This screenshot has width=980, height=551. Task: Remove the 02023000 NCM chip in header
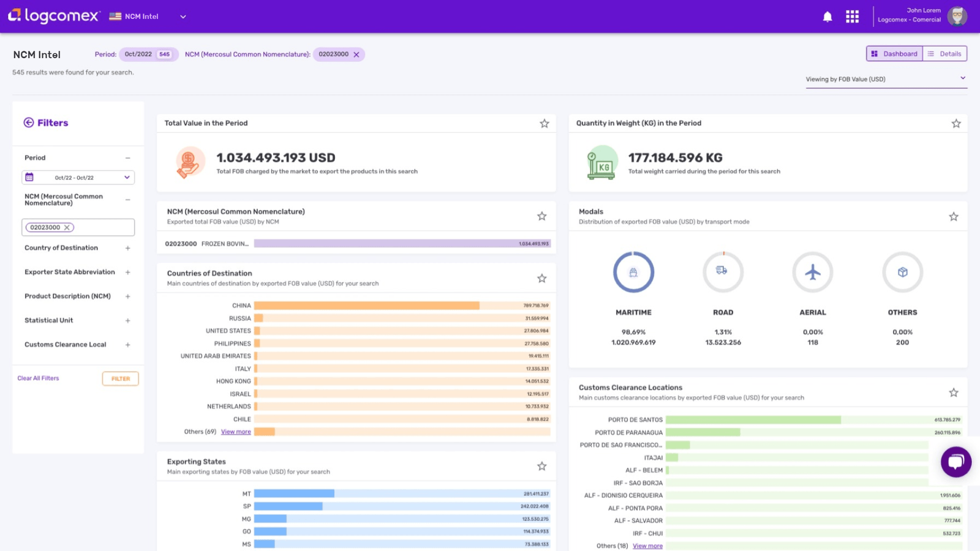356,54
